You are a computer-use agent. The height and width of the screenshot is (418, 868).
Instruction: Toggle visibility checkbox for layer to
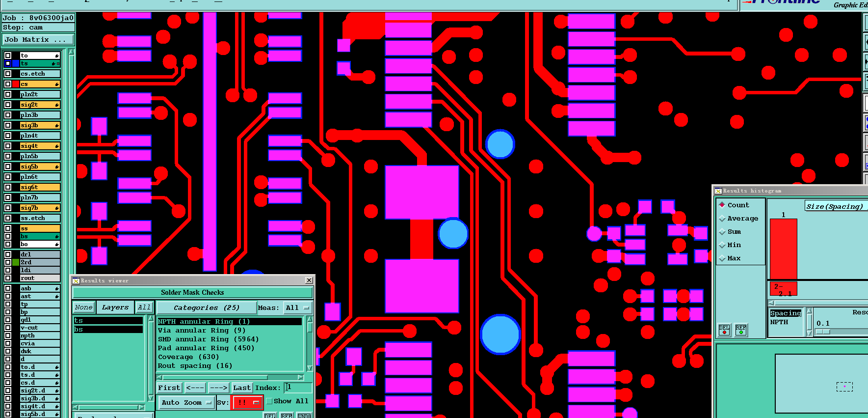[x=8, y=56]
